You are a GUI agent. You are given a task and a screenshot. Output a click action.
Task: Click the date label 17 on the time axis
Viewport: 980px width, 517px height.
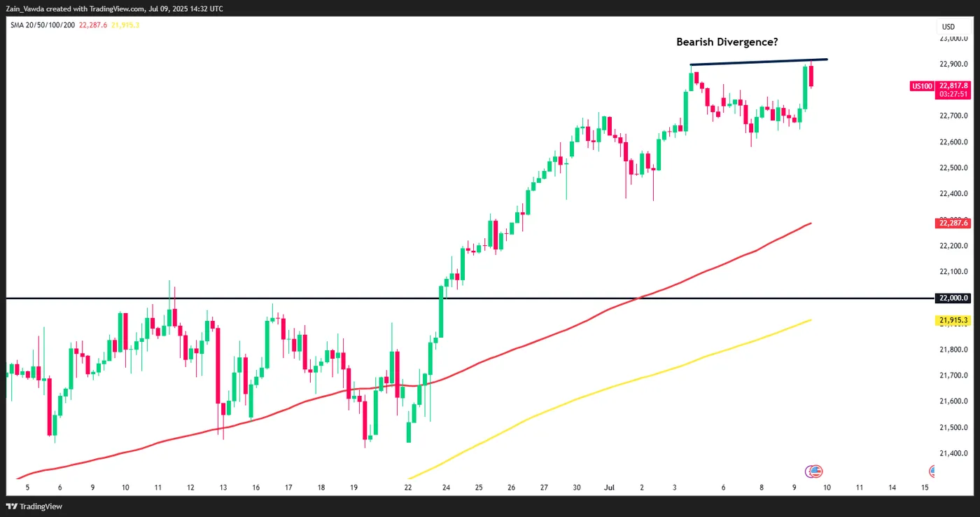pos(288,487)
